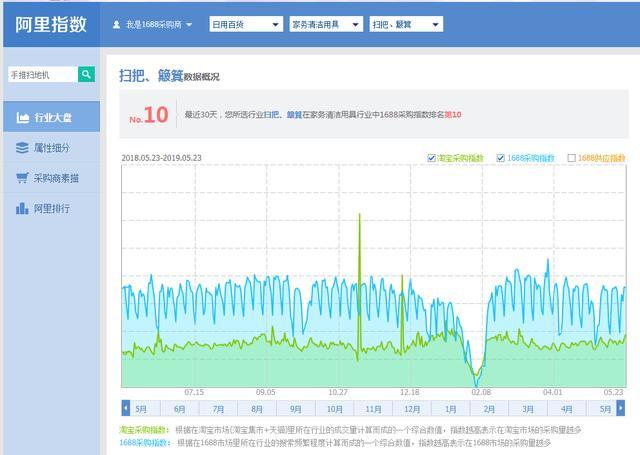640x455 pixels.
Task: Go to 采购商素描 sidebar item
Action: tap(51, 178)
